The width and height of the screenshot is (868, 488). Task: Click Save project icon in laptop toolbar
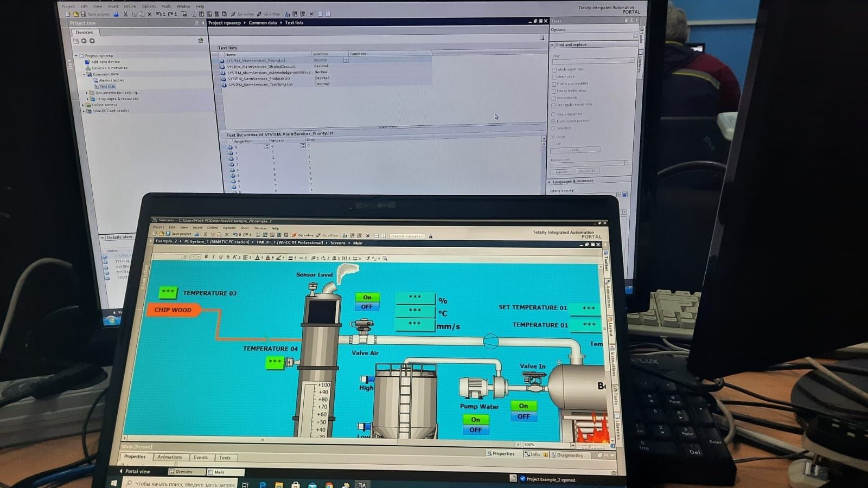point(169,234)
